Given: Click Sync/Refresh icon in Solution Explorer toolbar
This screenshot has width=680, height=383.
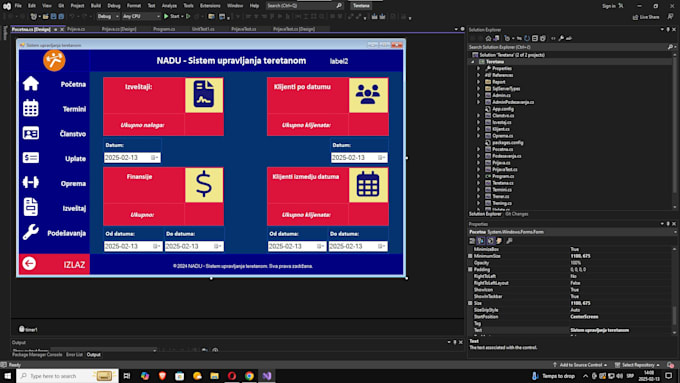Looking at the screenshot, I should tap(527, 38).
